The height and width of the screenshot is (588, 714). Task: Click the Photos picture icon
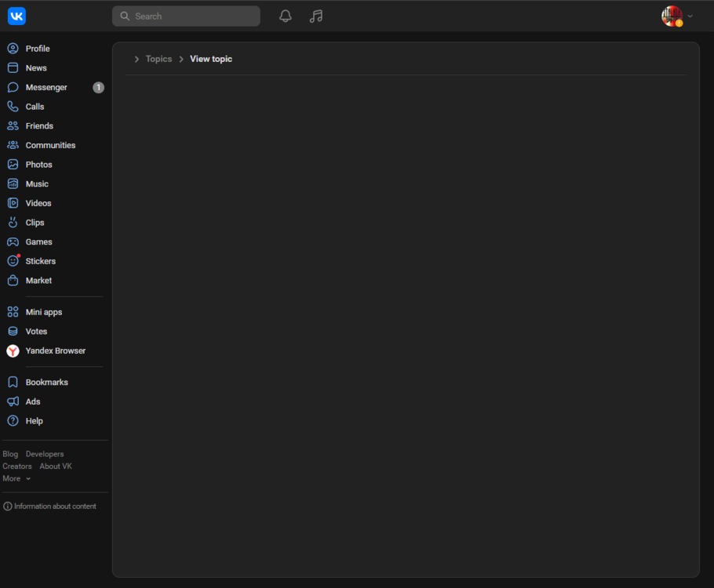(x=13, y=165)
